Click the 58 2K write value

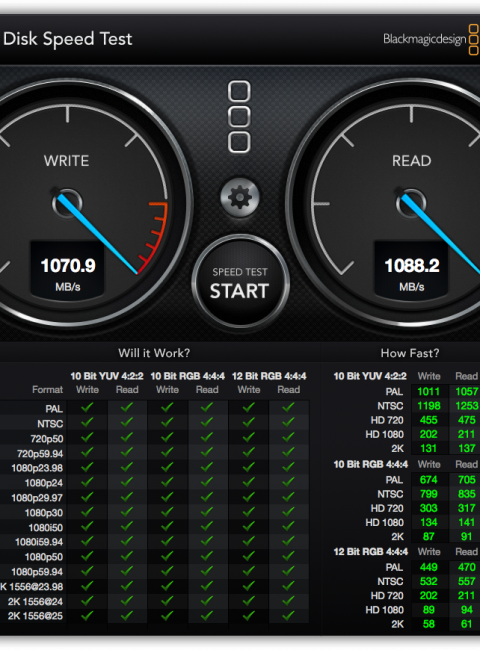click(429, 624)
